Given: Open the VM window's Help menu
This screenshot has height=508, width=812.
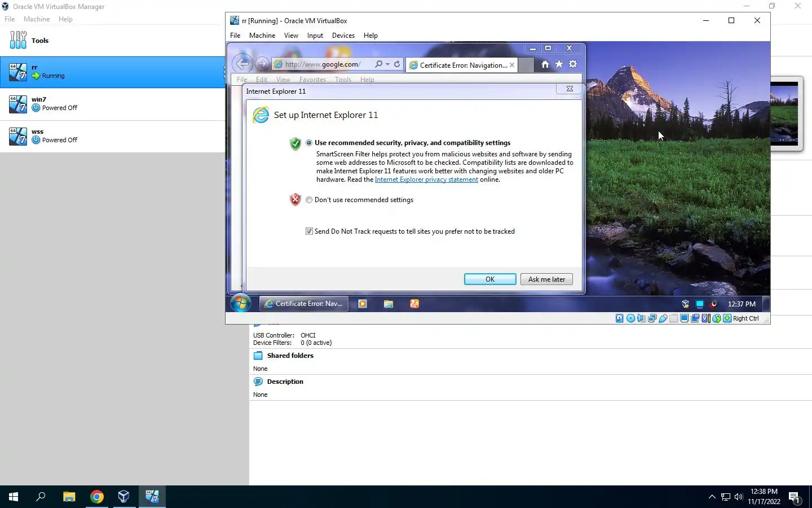Looking at the screenshot, I should tap(370, 35).
